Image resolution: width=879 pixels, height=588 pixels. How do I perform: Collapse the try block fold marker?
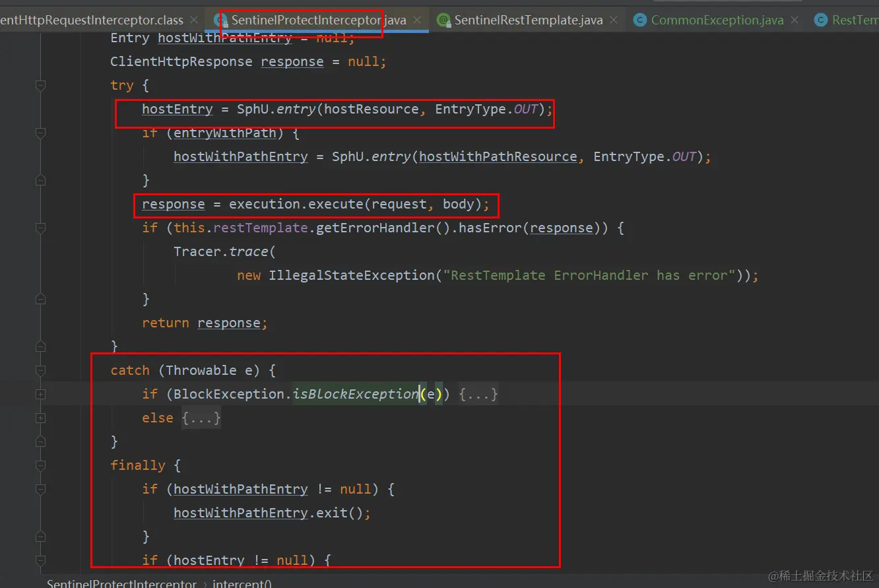pyautogui.click(x=40, y=85)
